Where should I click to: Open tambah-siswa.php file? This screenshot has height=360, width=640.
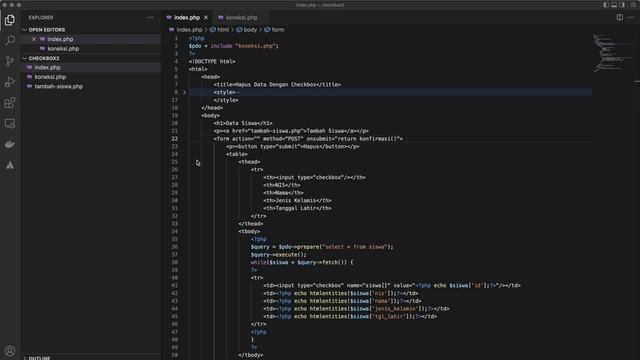pyautogui.click(x=59, y=87)
